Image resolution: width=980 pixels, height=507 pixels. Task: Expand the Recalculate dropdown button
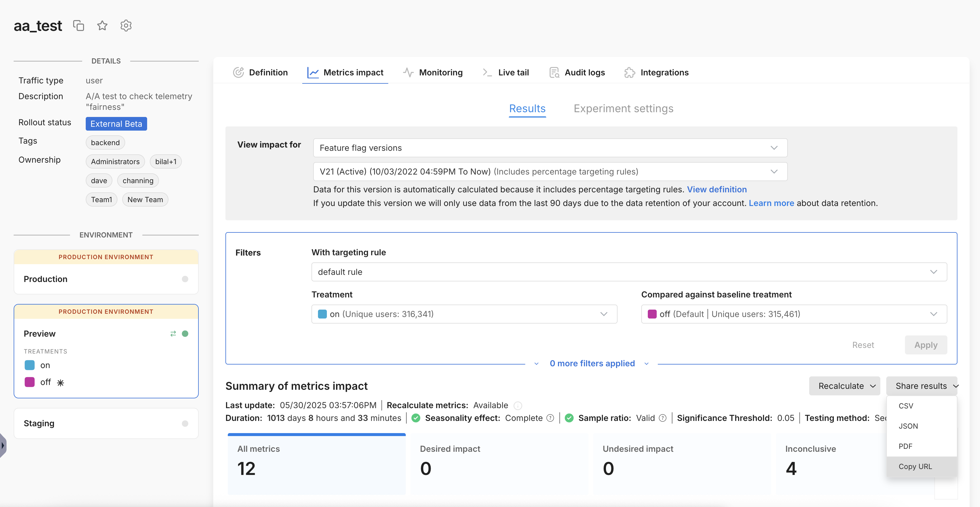click(x=844, y=386)
